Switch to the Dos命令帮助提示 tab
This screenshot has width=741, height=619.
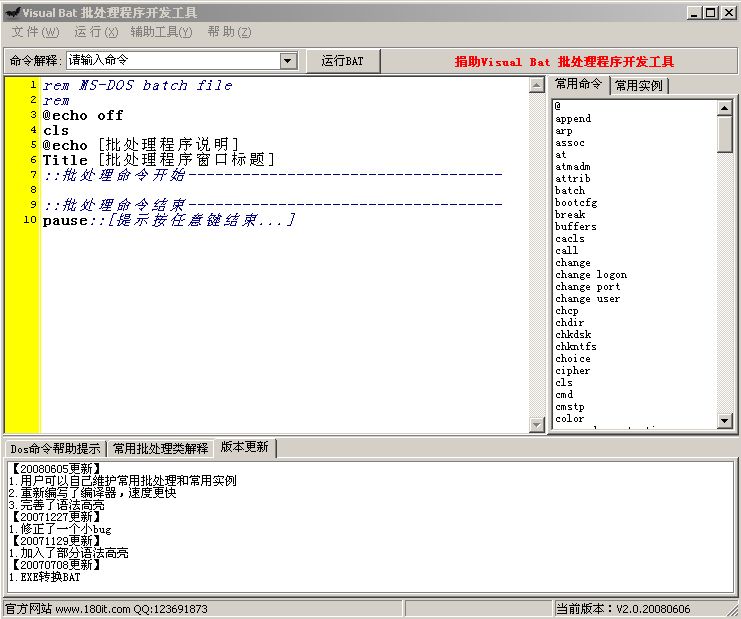pos(55,448)
